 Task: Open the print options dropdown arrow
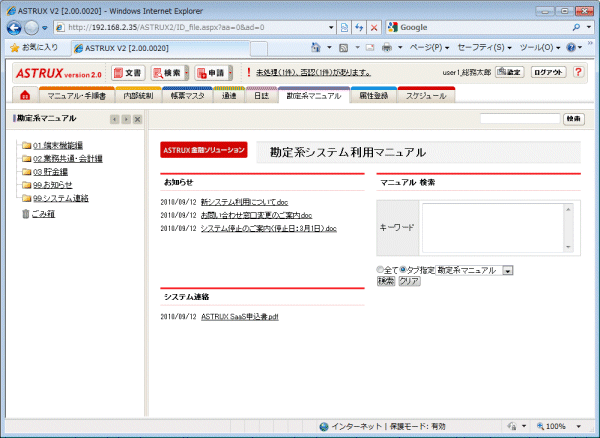400,48
